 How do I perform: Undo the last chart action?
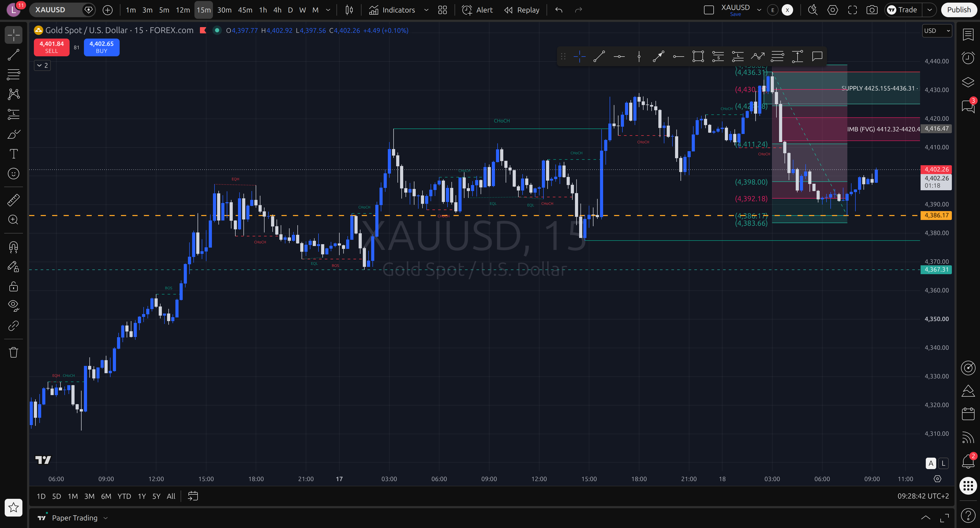559,10
